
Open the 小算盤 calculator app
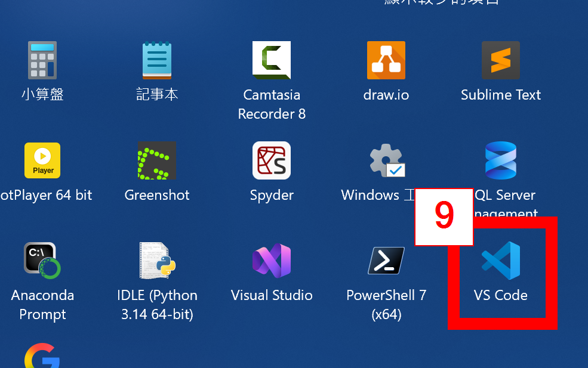tap(42, 60)
